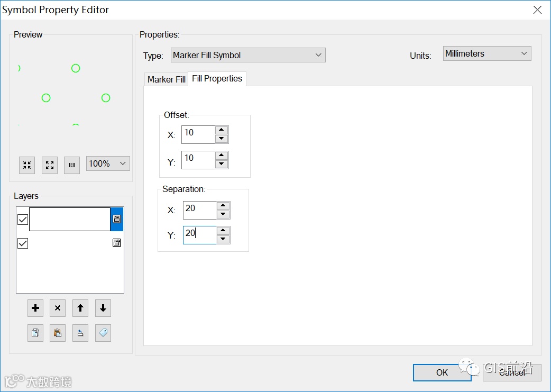This screenshot has width=551, height=392.
Task: Toggle the lock icon on first layer
Action: [117, 219]
